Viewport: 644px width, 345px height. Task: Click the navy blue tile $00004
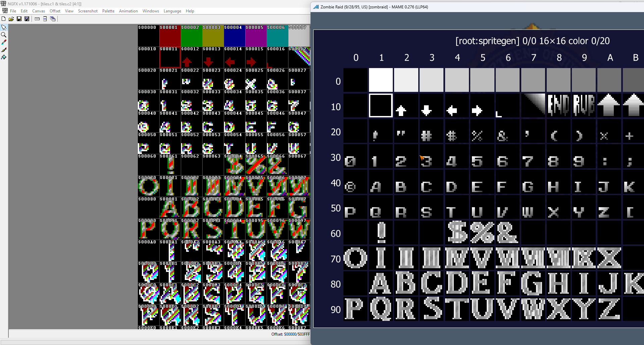coord(234,36)
